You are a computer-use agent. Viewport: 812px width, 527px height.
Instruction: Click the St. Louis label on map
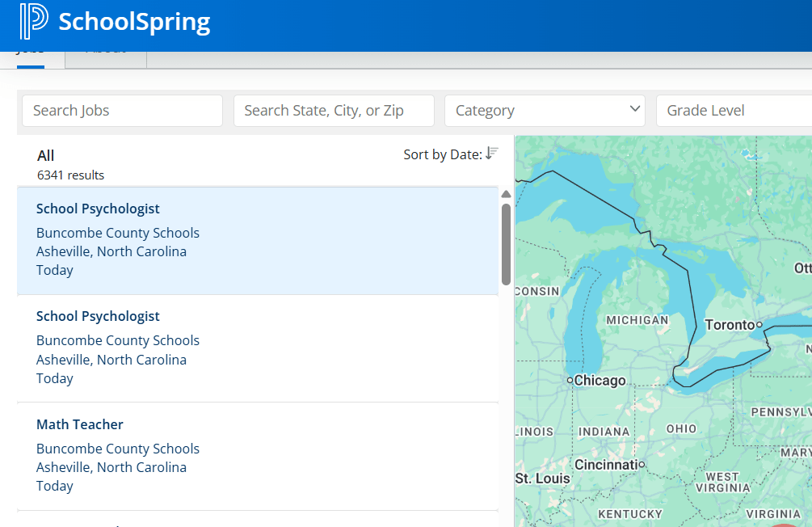pyautogui.click(x=542, y=479)
